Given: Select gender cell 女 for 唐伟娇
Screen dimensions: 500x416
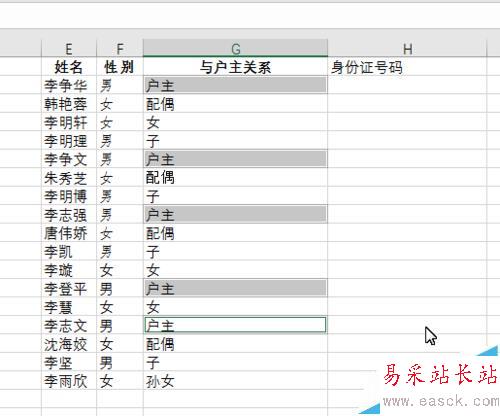Looking at the screenshot, I should click(x=120, y=233).
